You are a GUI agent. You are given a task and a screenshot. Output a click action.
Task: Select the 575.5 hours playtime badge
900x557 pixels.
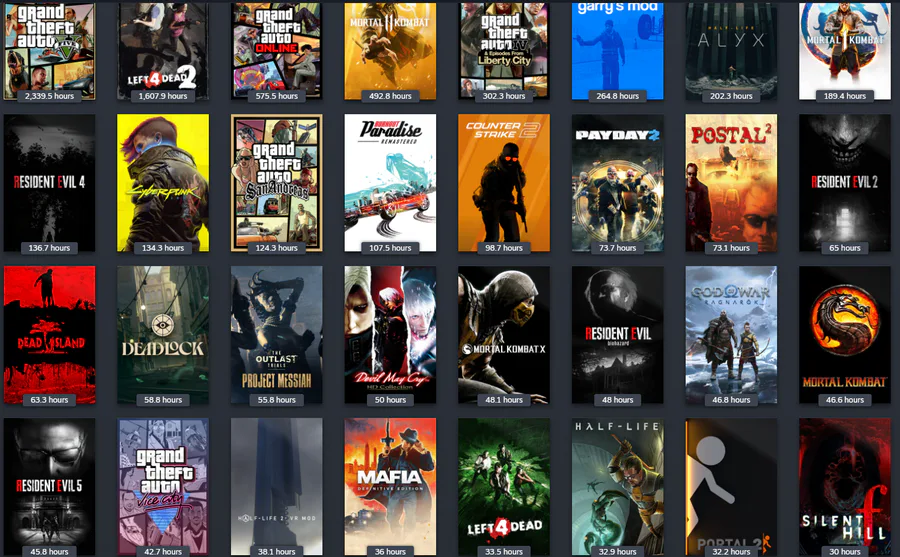pos(277,96)
